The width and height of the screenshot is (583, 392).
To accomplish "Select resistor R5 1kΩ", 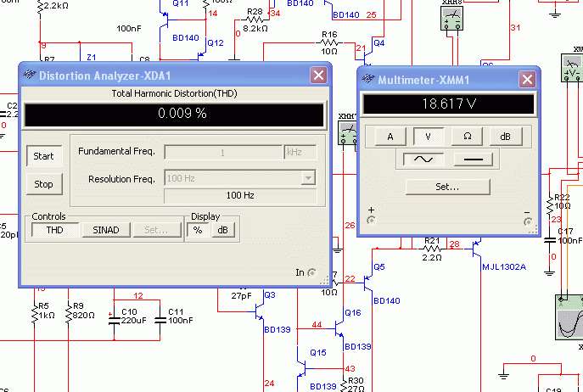I will 35,316.
